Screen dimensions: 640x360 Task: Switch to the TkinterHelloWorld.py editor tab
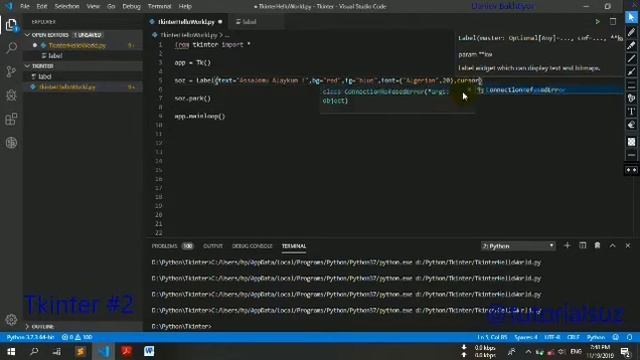pos(186,22)
